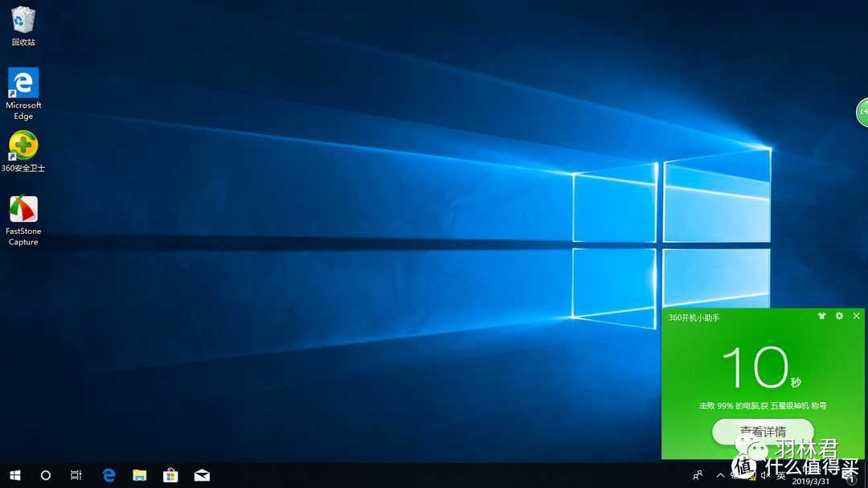This screenshot has height=488, width=868.
Task: Open Cortana search circle on taskbar
Action: 45,475
